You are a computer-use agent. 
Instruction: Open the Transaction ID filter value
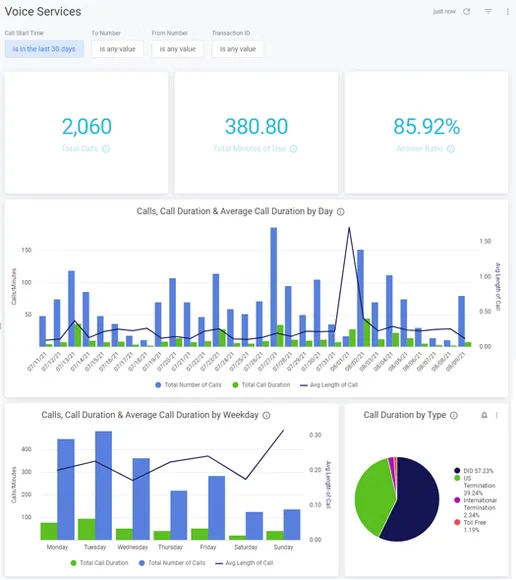(238, 49)
